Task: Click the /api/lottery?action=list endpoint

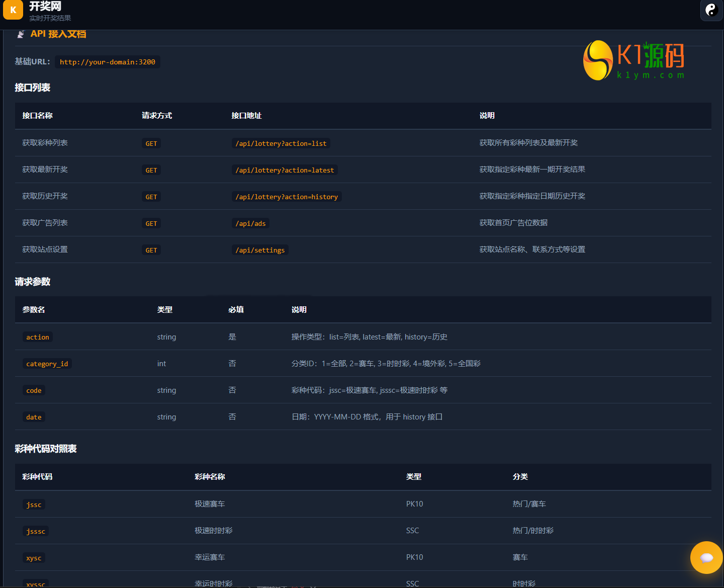Action: click(x=281, y=143)
